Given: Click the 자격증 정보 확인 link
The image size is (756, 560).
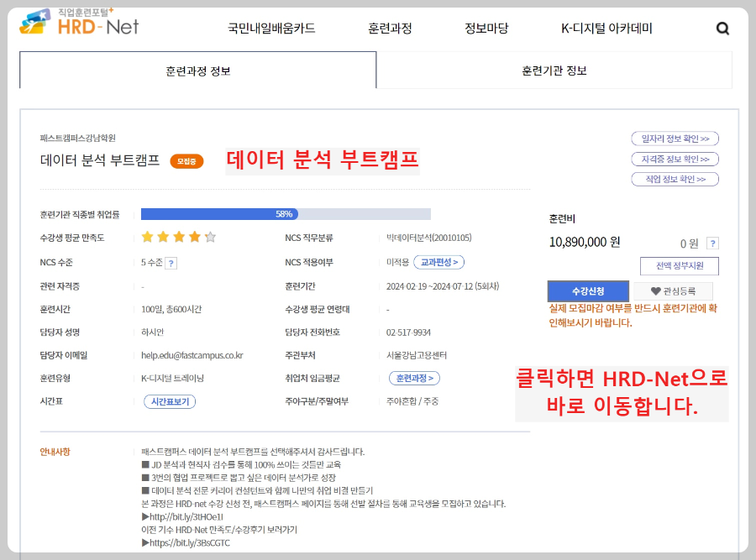Looking at the screenshot, I should click(x=675, y=159).
